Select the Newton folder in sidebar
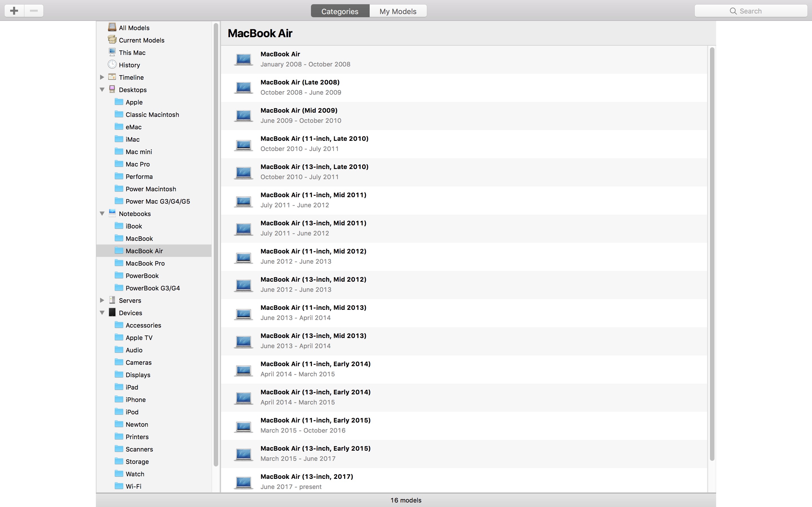812x507 pixels. pos(136,424)
